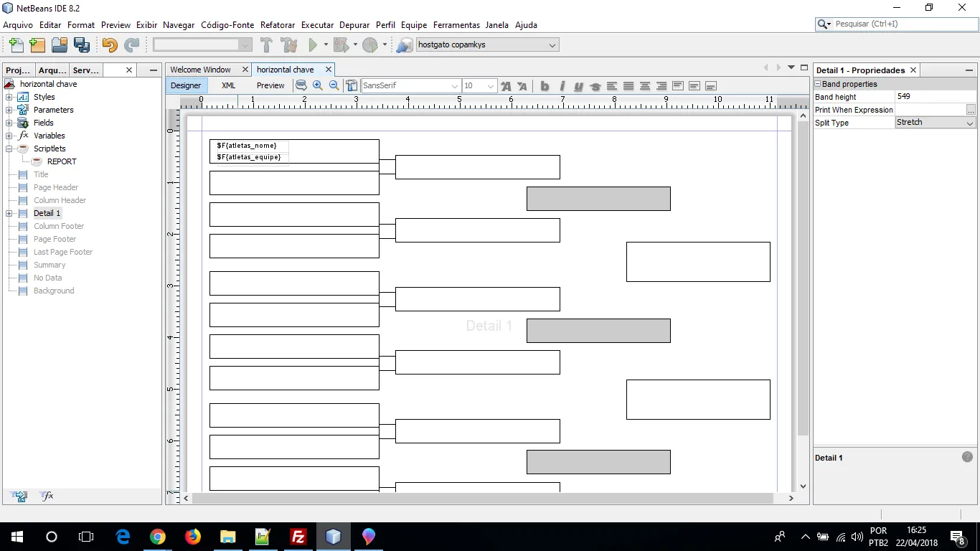980x551 pixels.
Task: Open the Arquivo menu
Action: [x=18, y=24]
